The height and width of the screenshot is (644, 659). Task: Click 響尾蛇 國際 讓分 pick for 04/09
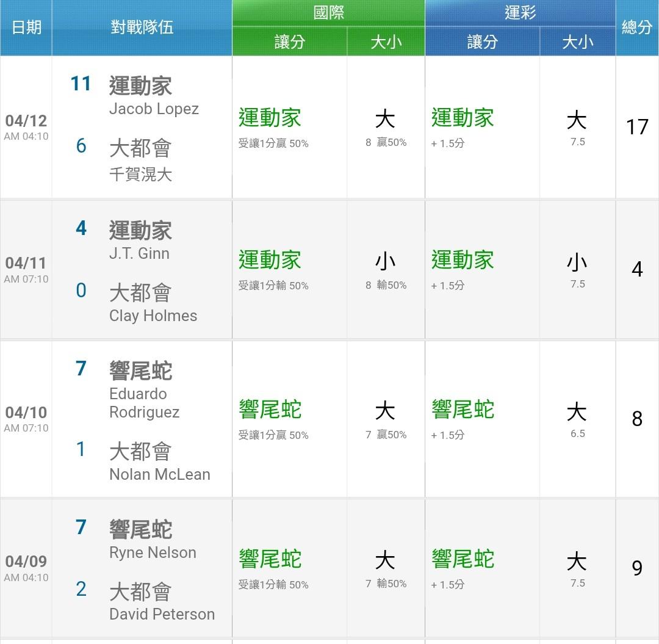tap(270, 560)
